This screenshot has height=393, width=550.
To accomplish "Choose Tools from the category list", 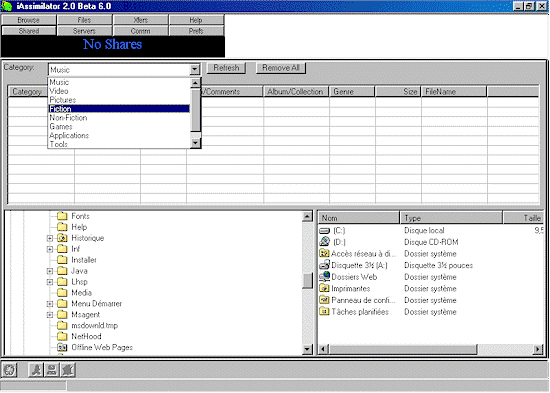I will point(119,144).
